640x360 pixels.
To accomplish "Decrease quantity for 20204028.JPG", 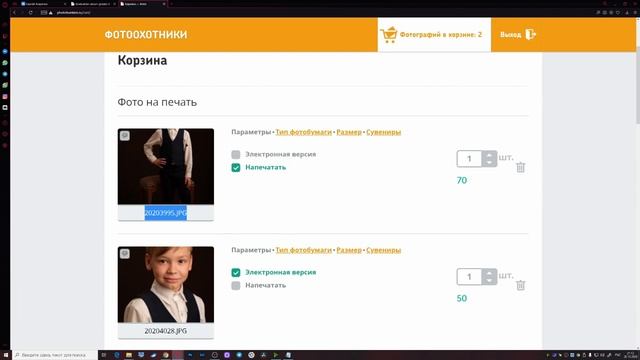I will [x=489, y=280].
